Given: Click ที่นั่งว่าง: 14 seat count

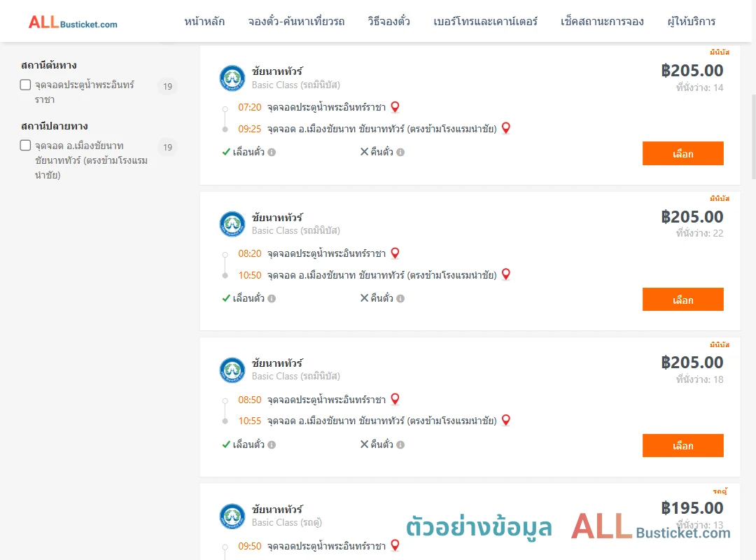Looking at the screenshot, I should pos(699,87).
